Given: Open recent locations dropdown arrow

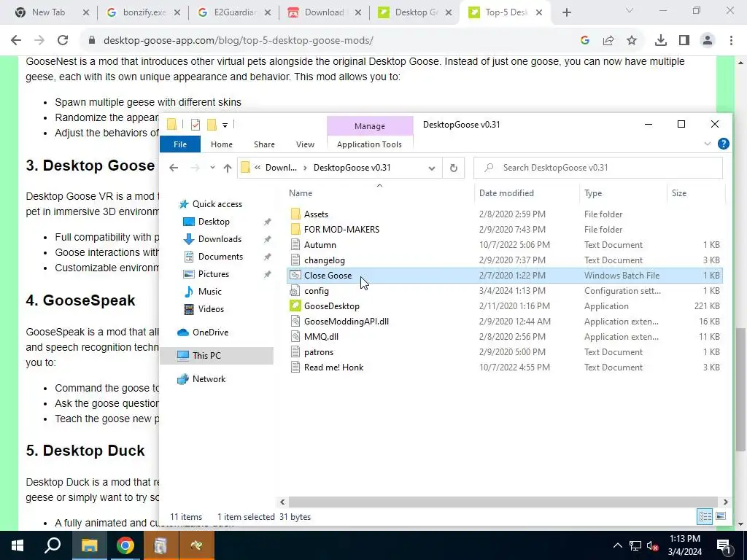Looking at the screenshot, I should (x=212, y=168).
